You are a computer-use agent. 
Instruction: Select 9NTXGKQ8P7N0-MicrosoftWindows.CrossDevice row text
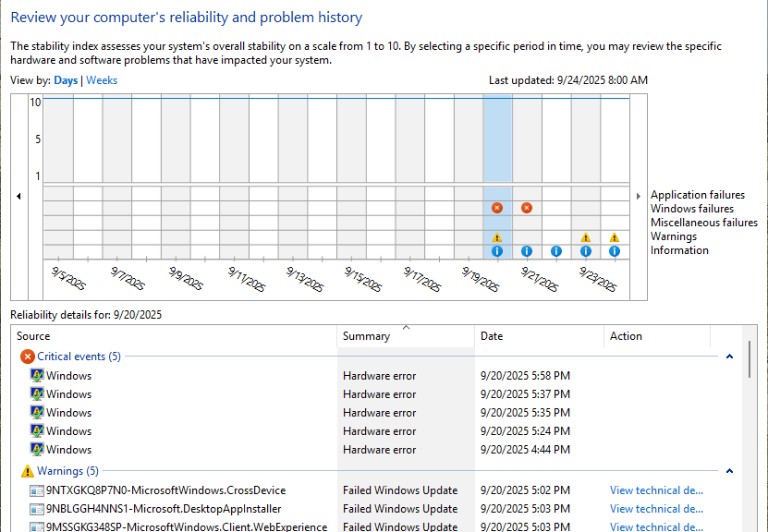tap(166, 490)
